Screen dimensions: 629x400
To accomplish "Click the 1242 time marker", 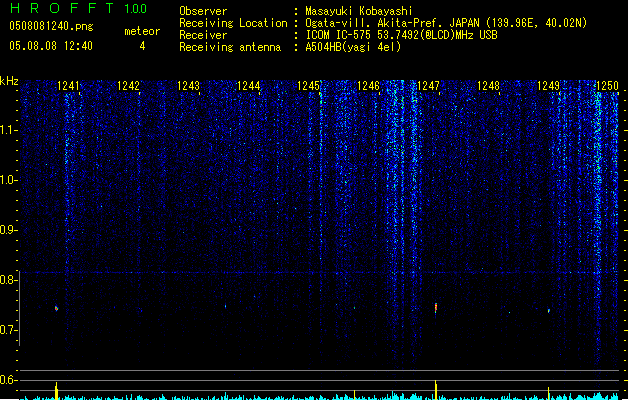I will tap(128, 86).
